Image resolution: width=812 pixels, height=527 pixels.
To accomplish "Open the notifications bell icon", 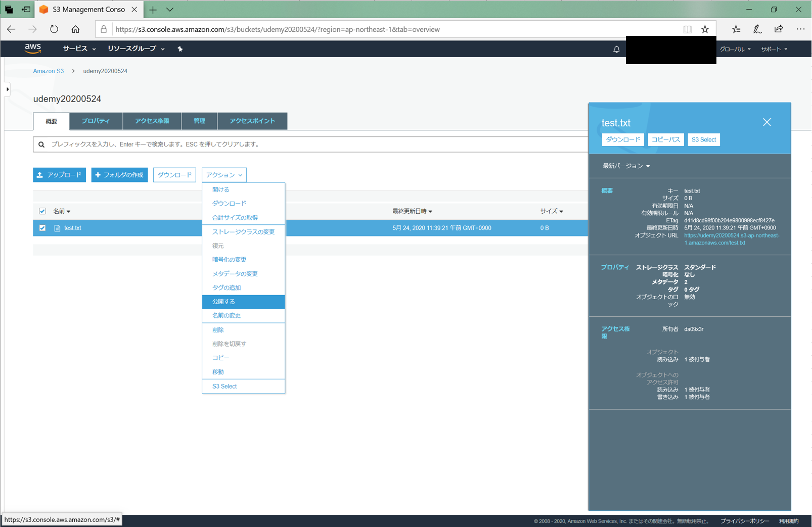I will [616, 49].
